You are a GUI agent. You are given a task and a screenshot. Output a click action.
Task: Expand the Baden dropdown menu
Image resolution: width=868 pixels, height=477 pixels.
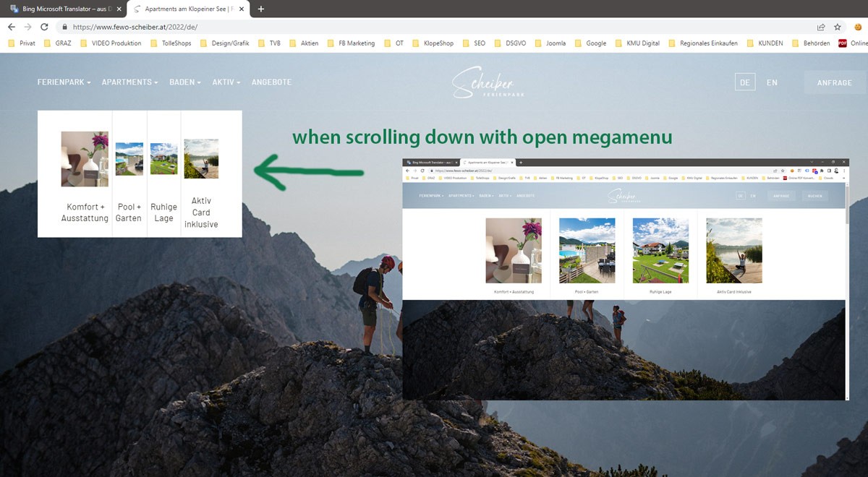(185, 82)
